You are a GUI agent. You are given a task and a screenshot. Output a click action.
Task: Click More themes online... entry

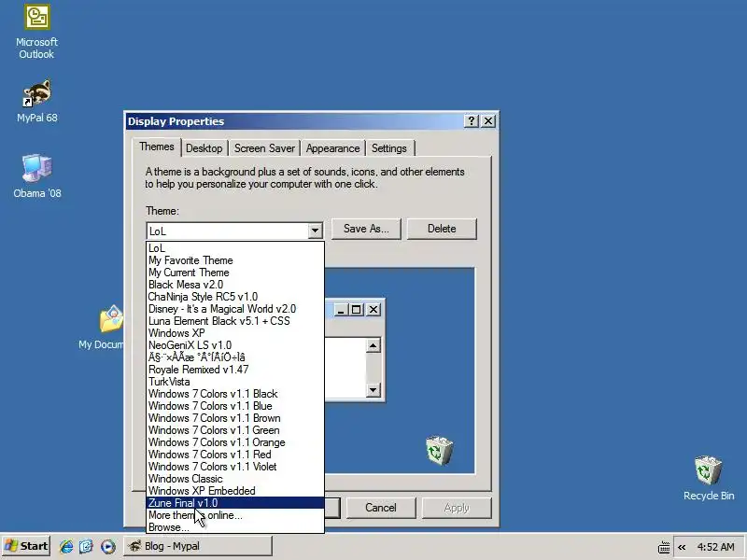click(x=235, y=515)
